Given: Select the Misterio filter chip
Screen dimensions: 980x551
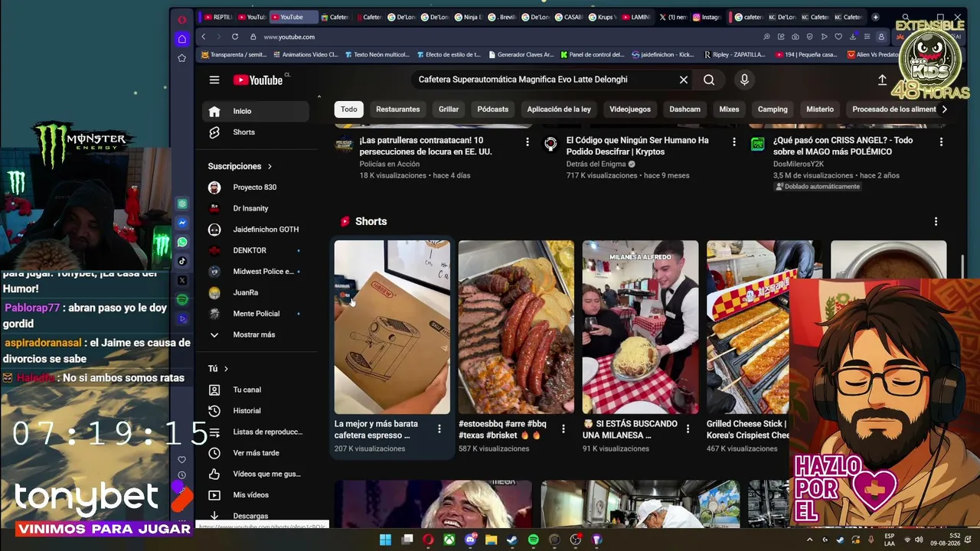Looking at the screenshot, I should [820, 109].
